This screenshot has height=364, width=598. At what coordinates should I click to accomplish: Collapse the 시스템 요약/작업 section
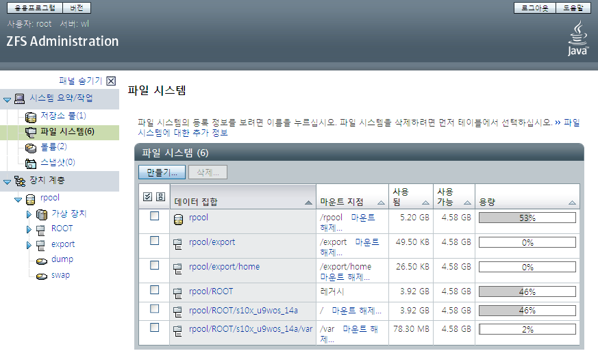tap(7, 99)
